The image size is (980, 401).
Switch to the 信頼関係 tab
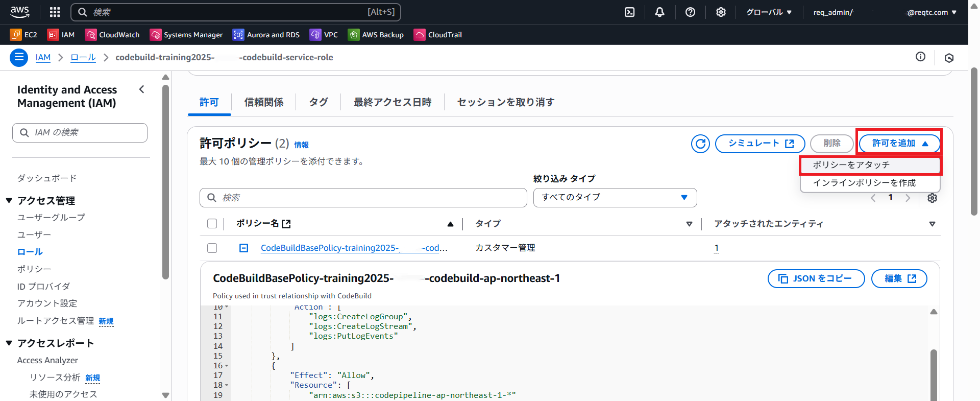(x=264, y=102)
